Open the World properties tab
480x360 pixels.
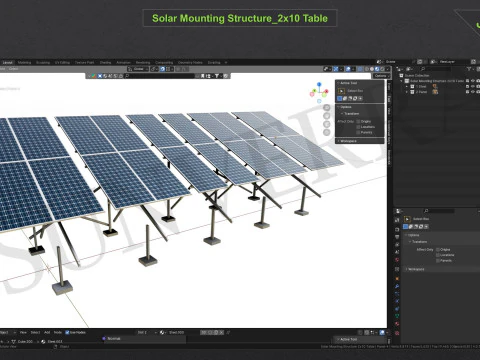click(x=397, y=260)
